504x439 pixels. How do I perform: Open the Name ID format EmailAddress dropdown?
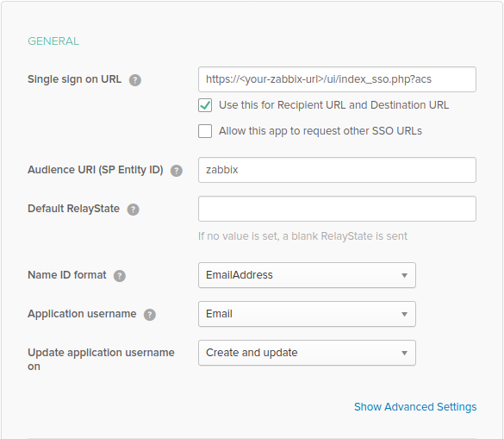click(307, 275)
